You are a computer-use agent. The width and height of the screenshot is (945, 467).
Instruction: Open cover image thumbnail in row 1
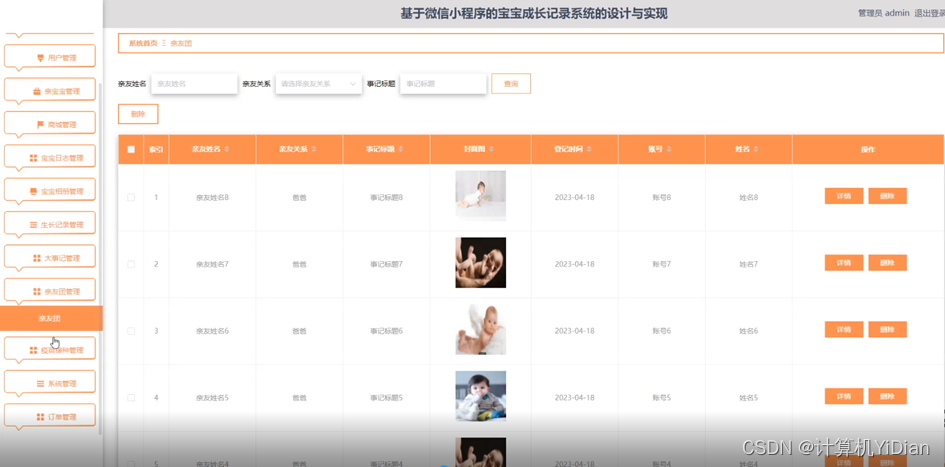[480, 196]
